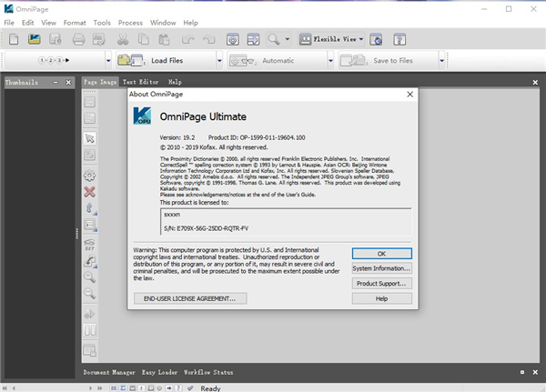
Task: Click Help button in About dialog
Action: click(x=381, y=298)
